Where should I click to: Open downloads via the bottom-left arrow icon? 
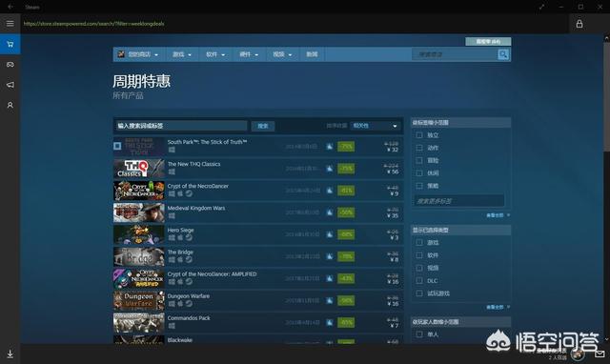pos(10,354)
